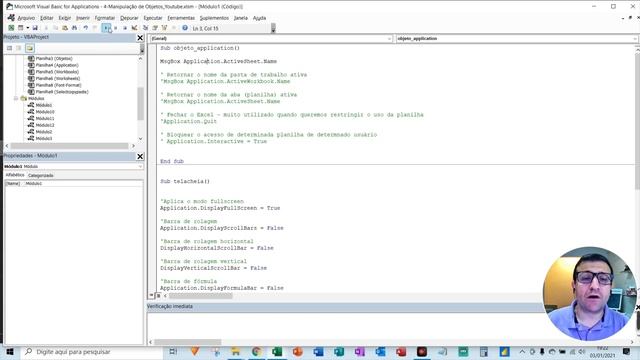Open Project Explorer toolbar icon
This screenshot has height=360, width=640.
click(145, 28)
